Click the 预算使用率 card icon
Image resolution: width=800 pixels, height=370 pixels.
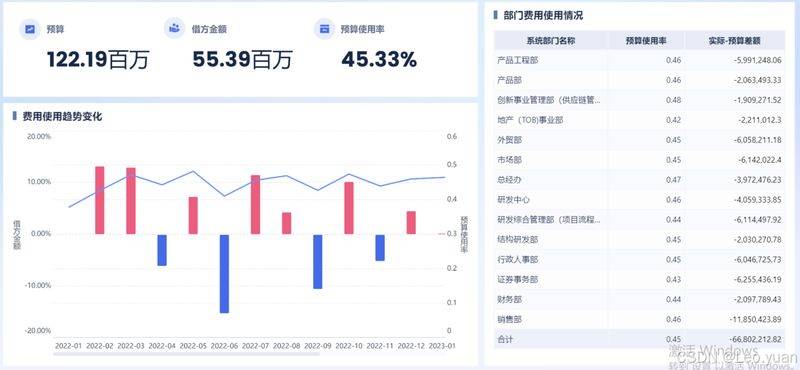point(323,29)
